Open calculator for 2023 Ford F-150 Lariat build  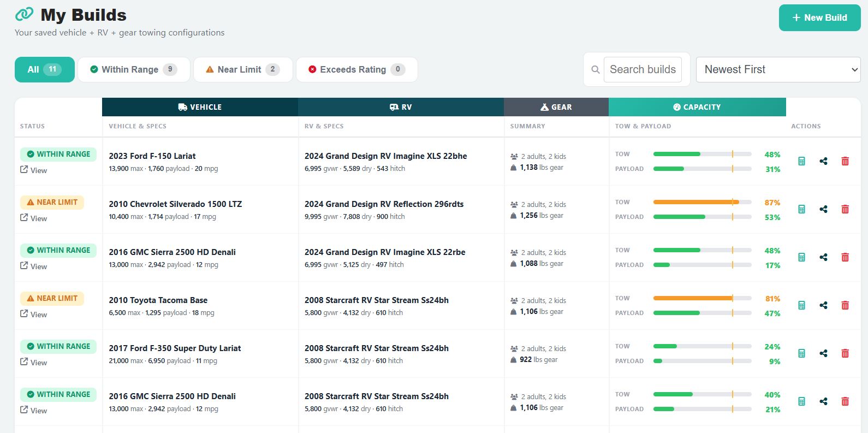click(801, 161)
